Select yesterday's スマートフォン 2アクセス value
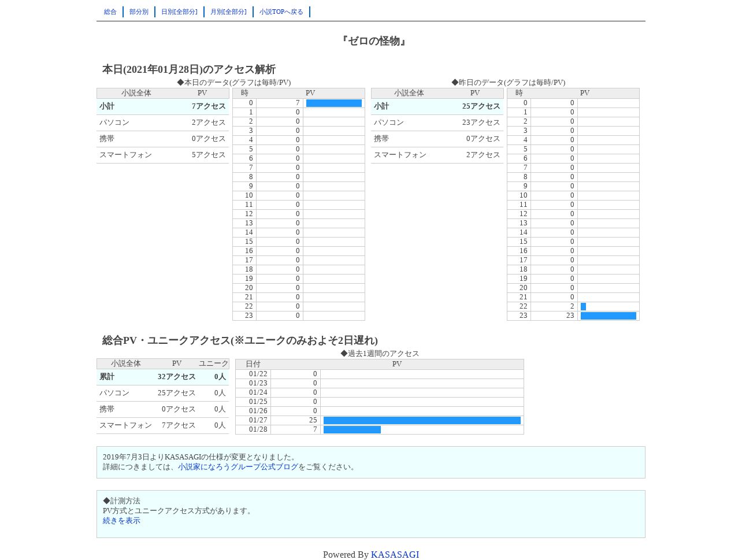Viewport: 742px width, 560px height. pyautogui.click(x=483, y=155)
